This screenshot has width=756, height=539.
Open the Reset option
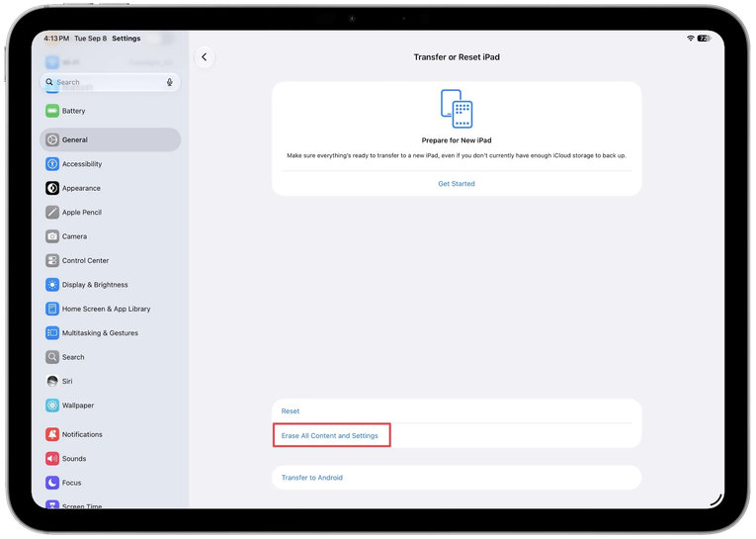(457, 411)
